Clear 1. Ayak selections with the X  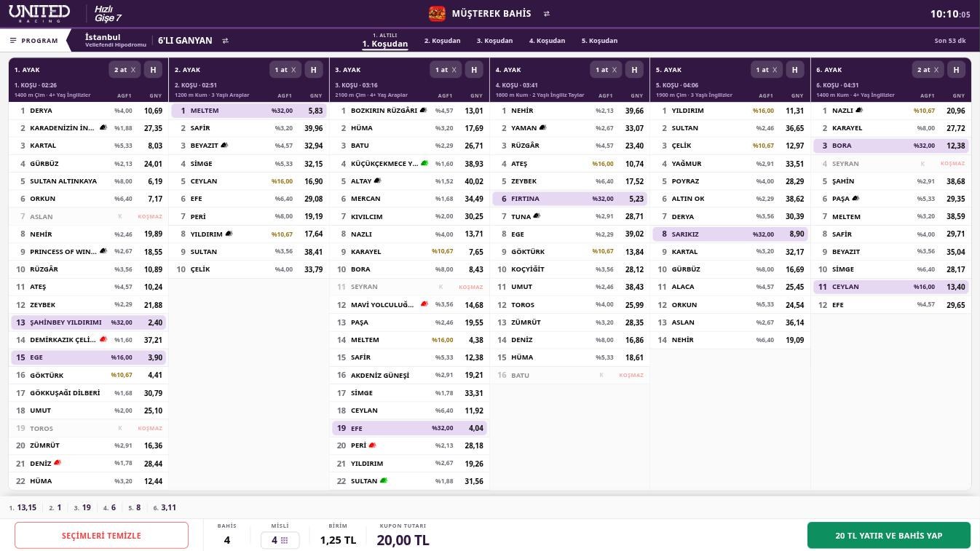tap(133, 70)
